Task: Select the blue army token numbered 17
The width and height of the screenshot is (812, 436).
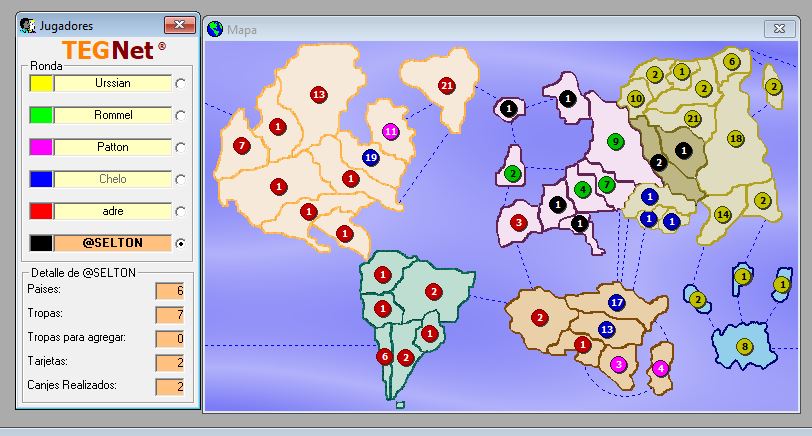Action: [x=616, y=302]
